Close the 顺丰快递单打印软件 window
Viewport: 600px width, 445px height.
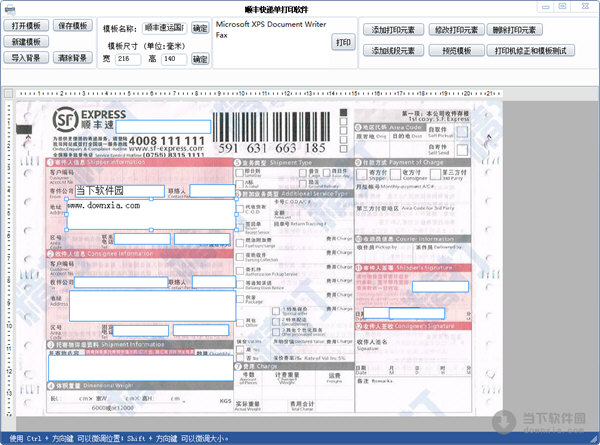pyautogui.click(x=585, y=7)
